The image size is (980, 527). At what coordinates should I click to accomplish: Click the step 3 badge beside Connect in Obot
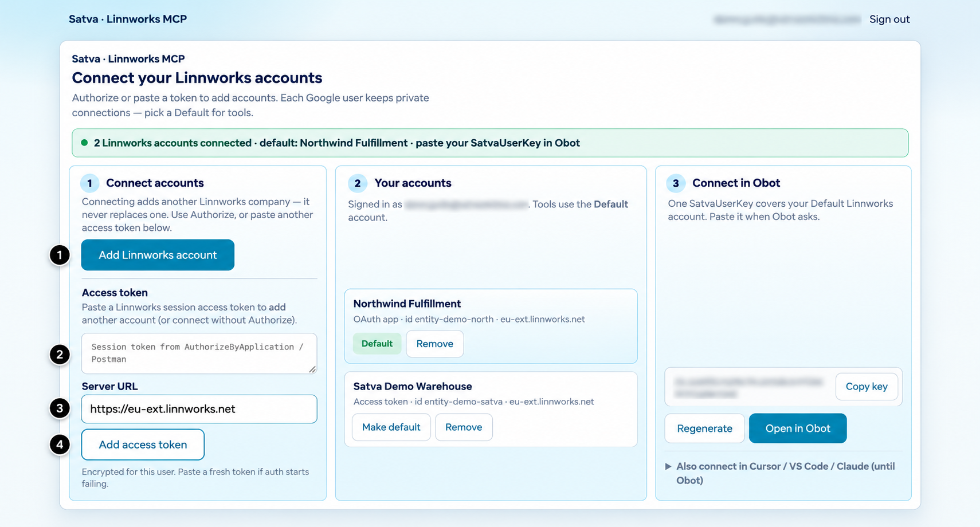click(676, 183)
